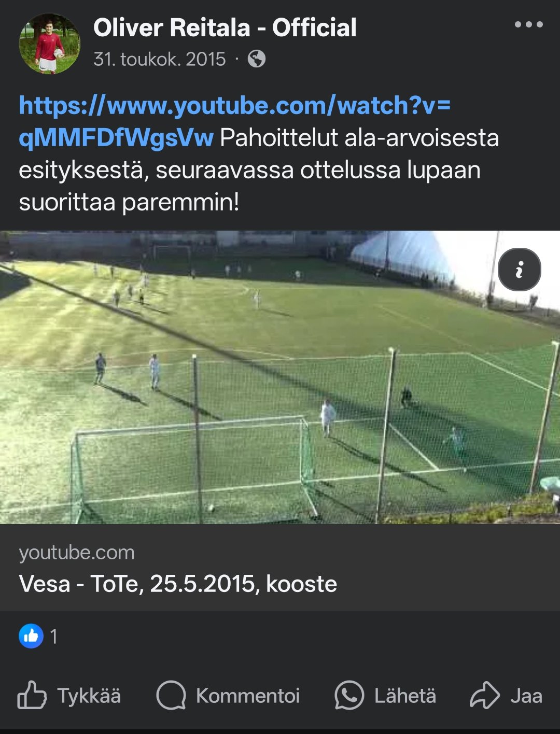This screenshot has height=734, width=560.
Task: Open the post date 31. toukok. 2015
Action: [160, 59]
